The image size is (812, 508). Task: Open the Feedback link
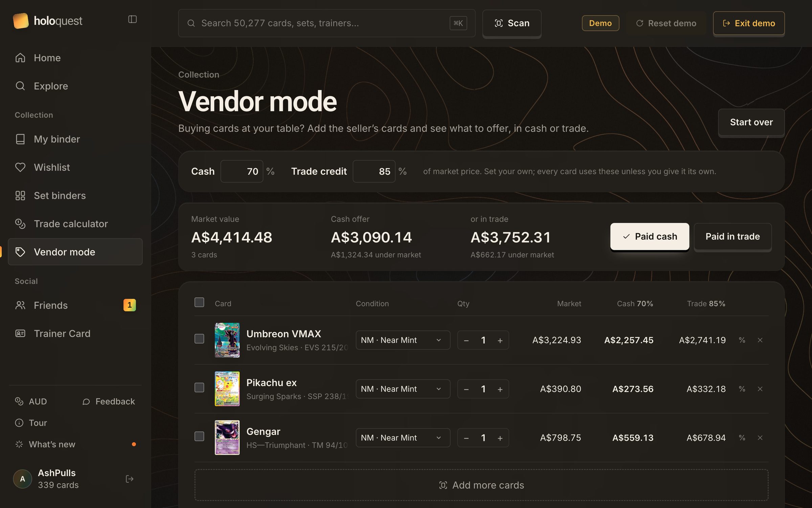109,401
